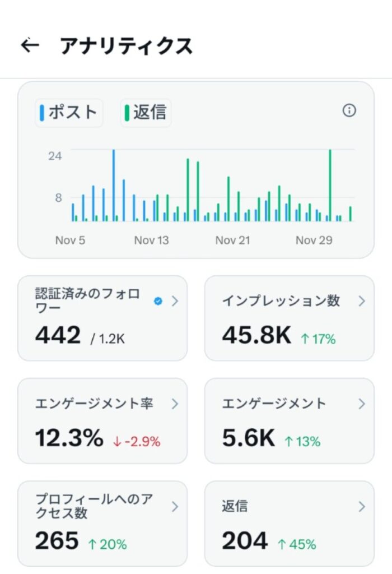Image resolution: width=392 pixels, height=574 pixels.
Task: Click the Nov 13 date label on the axis
Action: pos(151,240)
